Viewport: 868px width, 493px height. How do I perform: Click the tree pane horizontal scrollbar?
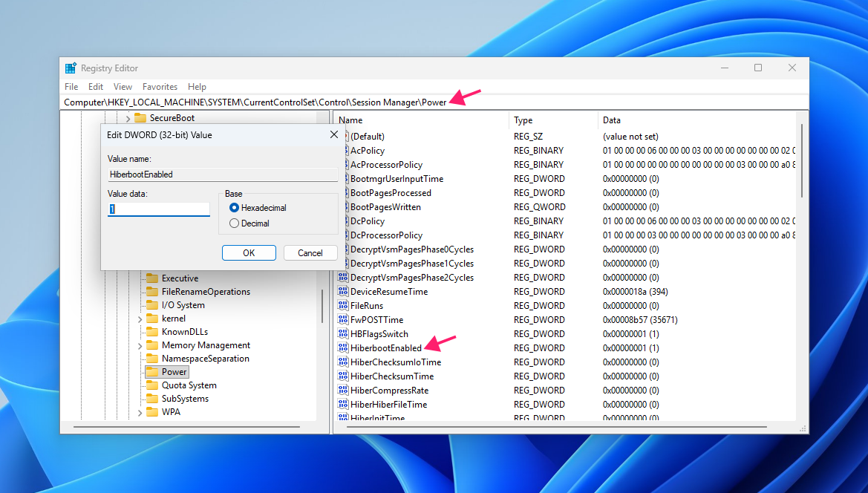pyautogui.click(x=186, y=427)
